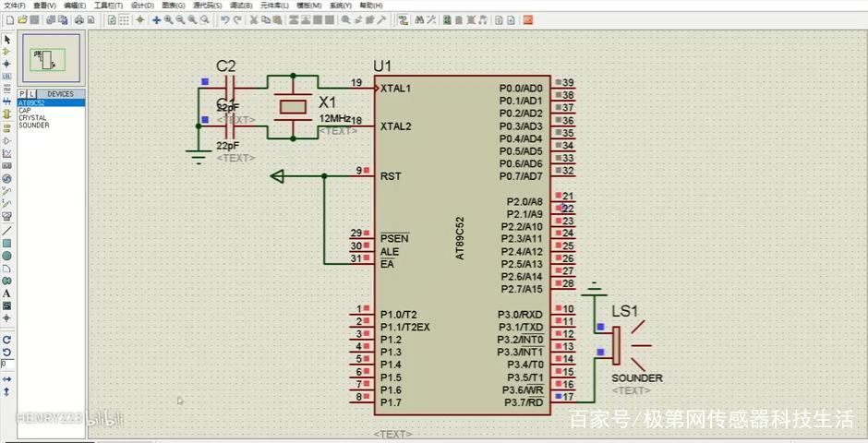Select the 2D circle drawing tool
The image size is (868, 443).
pos(7,256)
